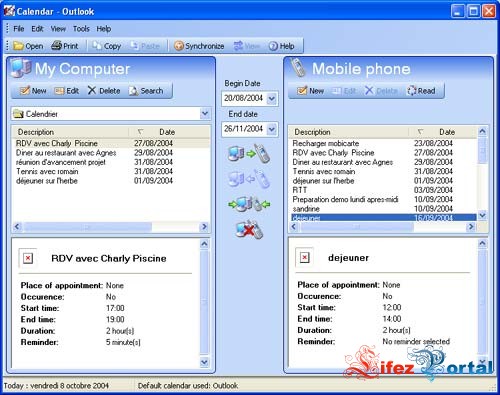
Task: Click New in the Mobile phone panel
Action: pyautogui.click(x=310, y=91)
